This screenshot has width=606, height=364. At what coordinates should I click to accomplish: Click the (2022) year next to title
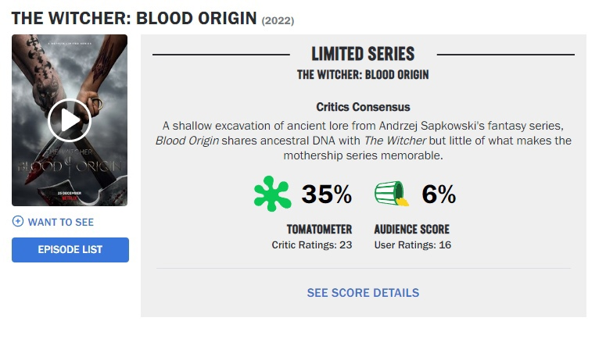tap(278, 20)
